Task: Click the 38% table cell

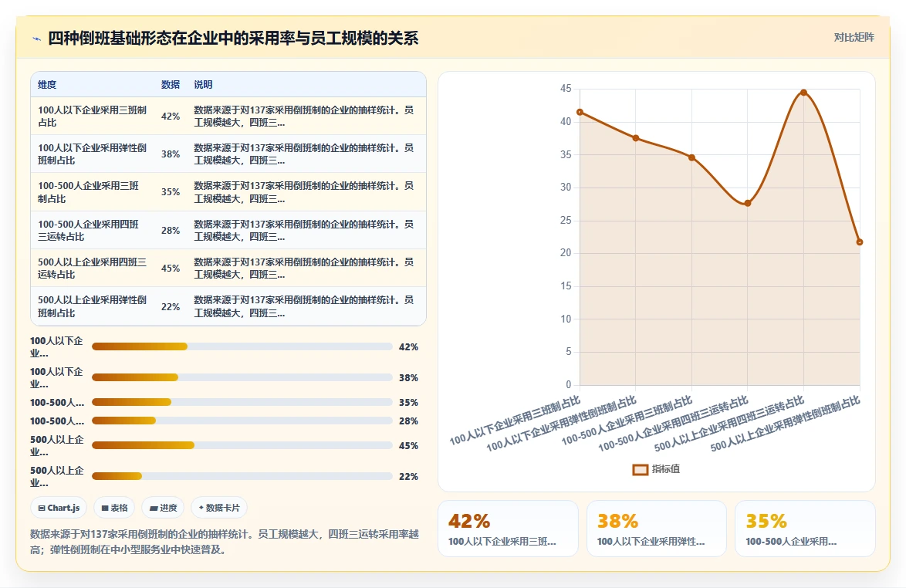Action: coord(171,154)
